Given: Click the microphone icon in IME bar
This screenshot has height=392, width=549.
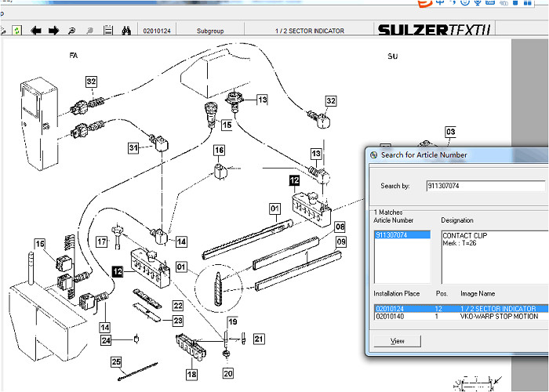Looking at the screenshot, I should 478,2.
